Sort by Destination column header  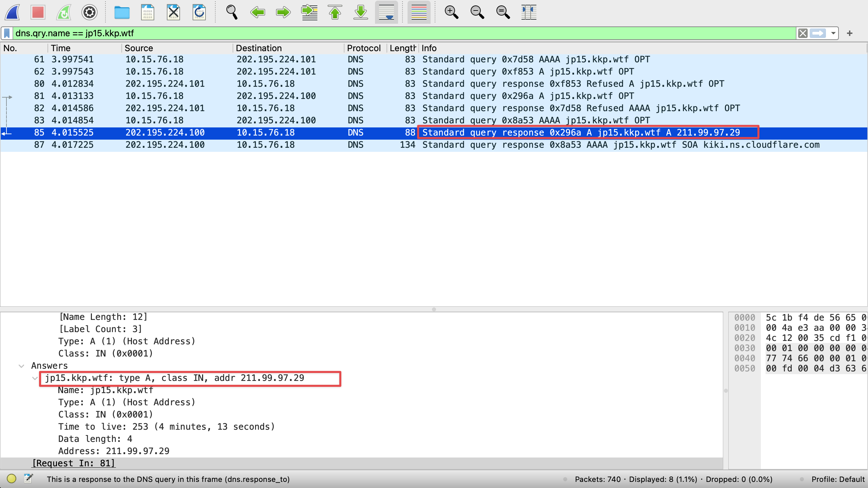click(x=289, y=48)
